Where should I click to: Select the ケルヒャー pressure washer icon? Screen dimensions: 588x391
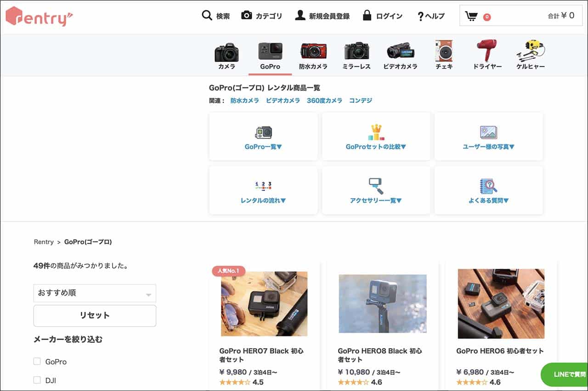[531, 51]
